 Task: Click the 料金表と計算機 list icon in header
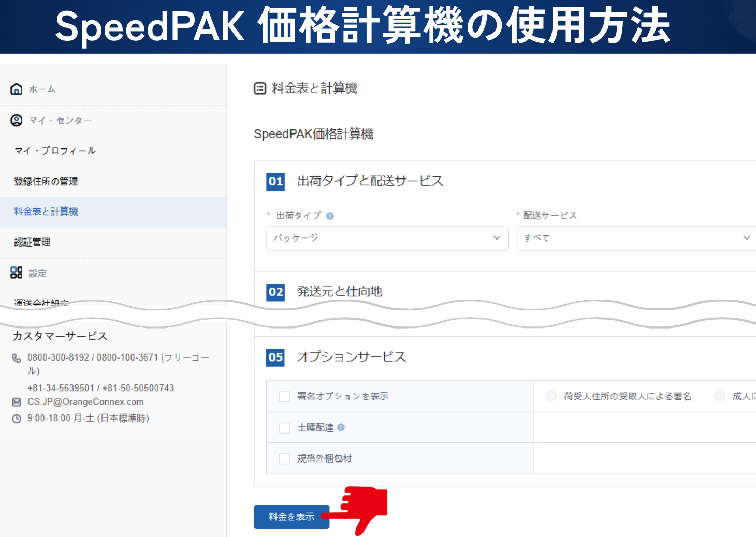[x=260, y=88]
